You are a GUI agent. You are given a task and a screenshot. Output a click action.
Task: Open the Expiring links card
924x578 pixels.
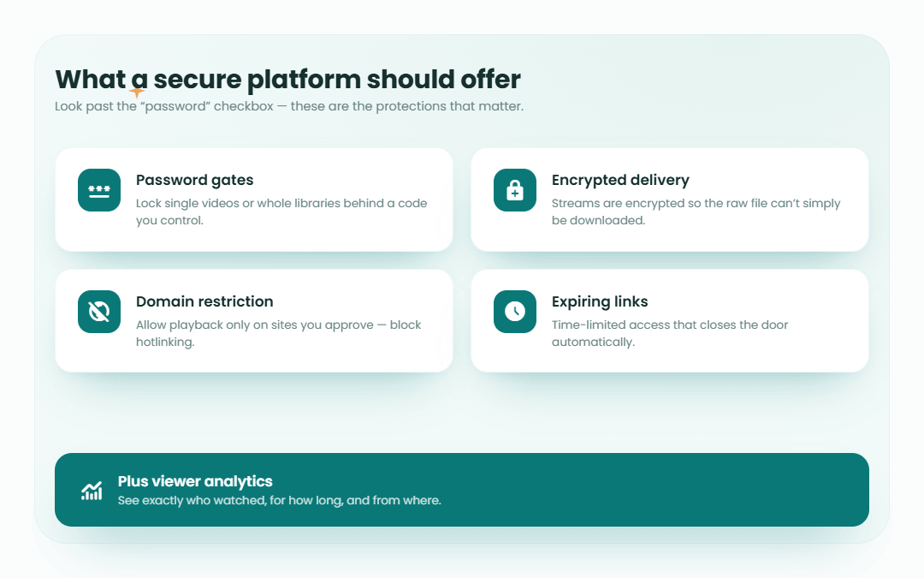(x=669, y=321)
